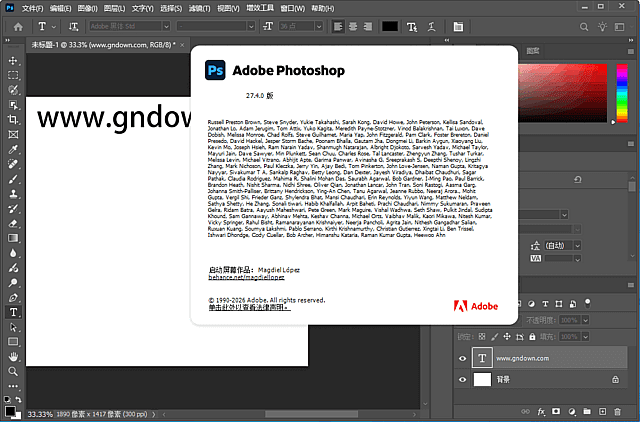This screenshot has width=640, height=422.
Task: Select the Pen tool
Action: tap(14, 297)
